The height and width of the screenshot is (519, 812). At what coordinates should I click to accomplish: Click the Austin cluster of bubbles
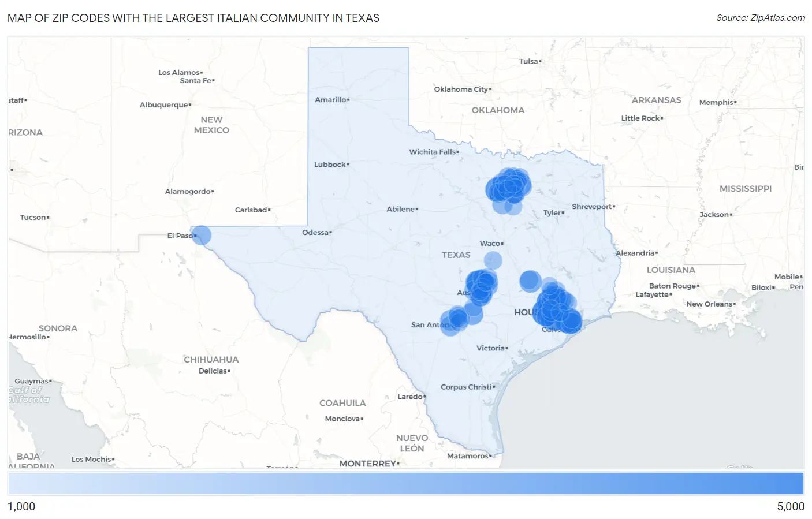pos(481,287)
